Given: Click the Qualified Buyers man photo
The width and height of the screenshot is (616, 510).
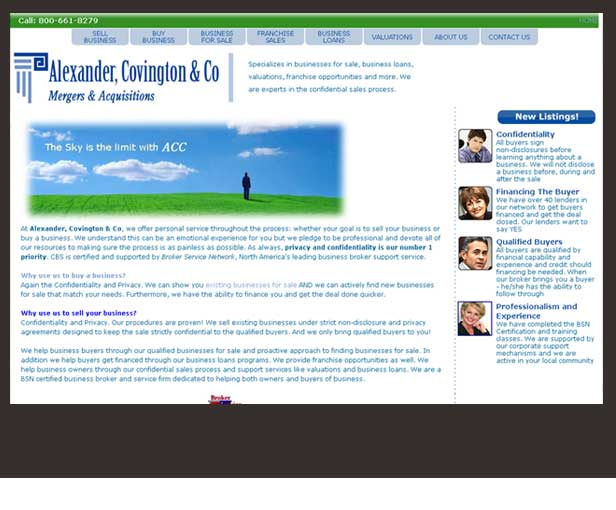Looking at the screenshot, I should pos(475,253).
